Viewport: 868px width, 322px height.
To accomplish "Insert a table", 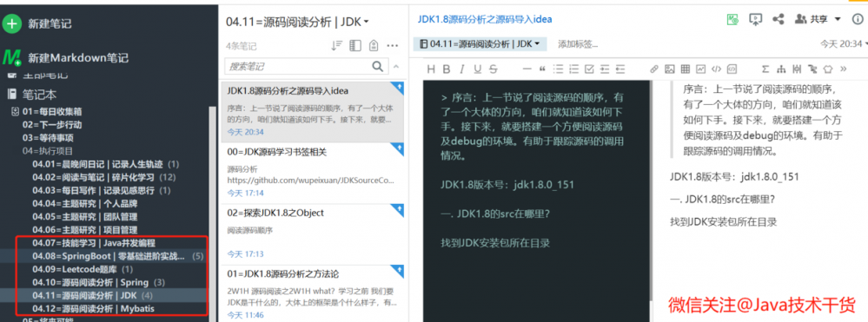I will [685, 69].
